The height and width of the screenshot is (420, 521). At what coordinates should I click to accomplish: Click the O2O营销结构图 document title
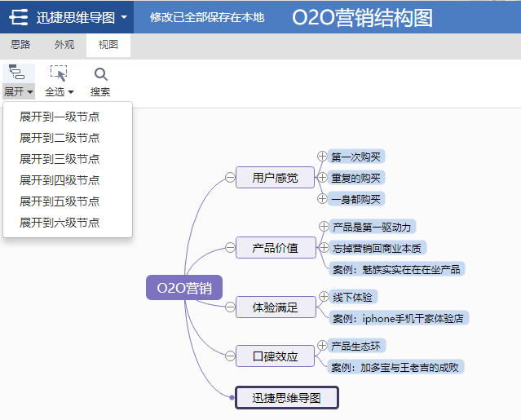(x=362, y=17)
